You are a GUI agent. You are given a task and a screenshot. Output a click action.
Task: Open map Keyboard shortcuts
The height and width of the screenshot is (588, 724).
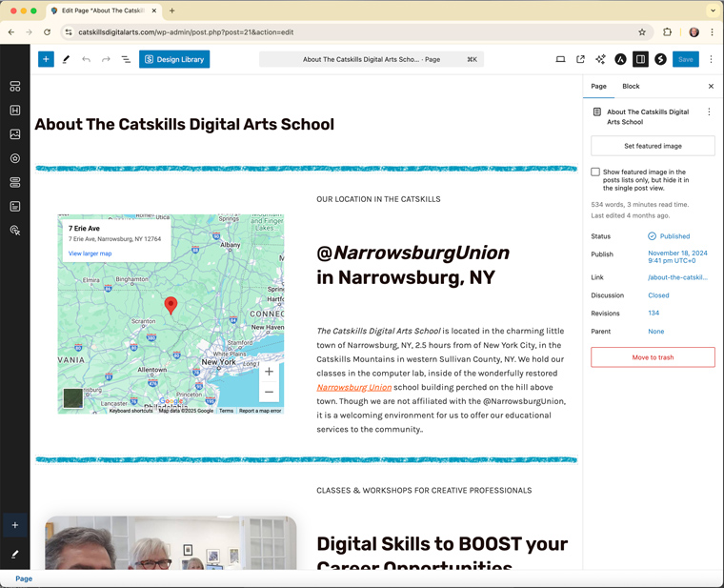click(x=131, y=411)
